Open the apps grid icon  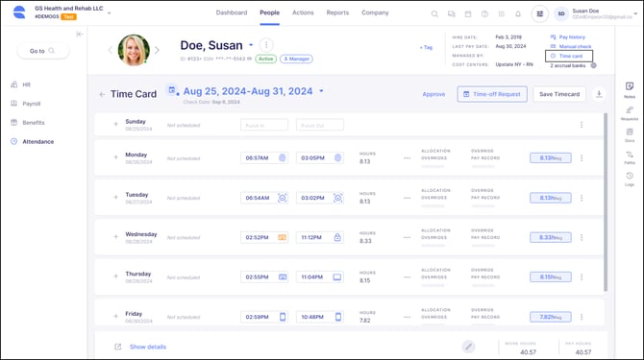tap(502, 14)
